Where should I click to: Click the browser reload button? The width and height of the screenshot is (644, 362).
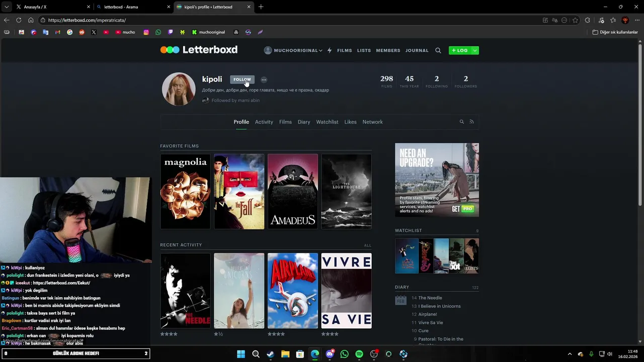(x=19, y=20)
